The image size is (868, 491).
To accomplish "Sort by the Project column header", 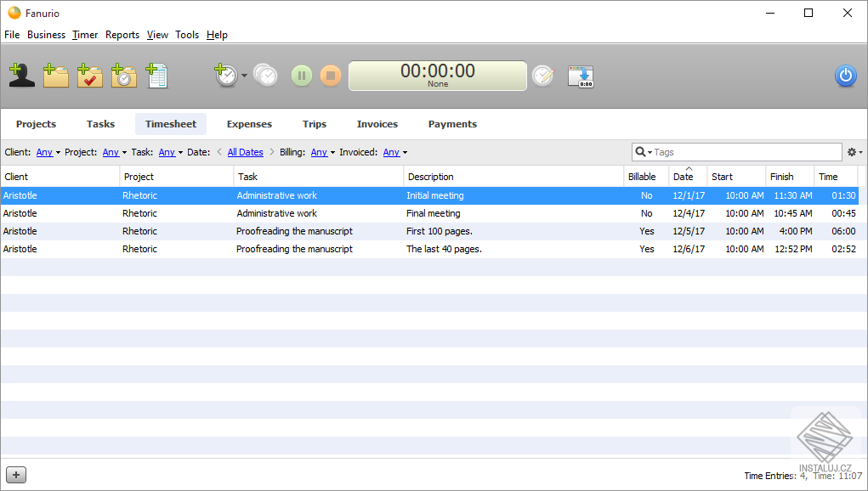I will click(177, 177).
